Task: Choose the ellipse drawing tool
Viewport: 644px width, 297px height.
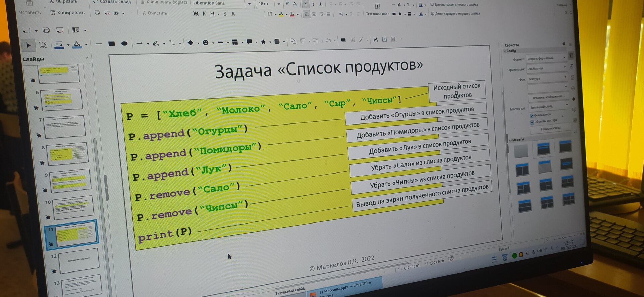Action: click(124, 43)
